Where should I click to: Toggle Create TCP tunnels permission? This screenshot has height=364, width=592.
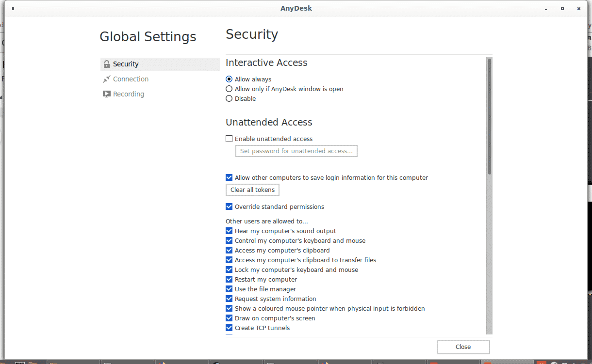[229, 328]
